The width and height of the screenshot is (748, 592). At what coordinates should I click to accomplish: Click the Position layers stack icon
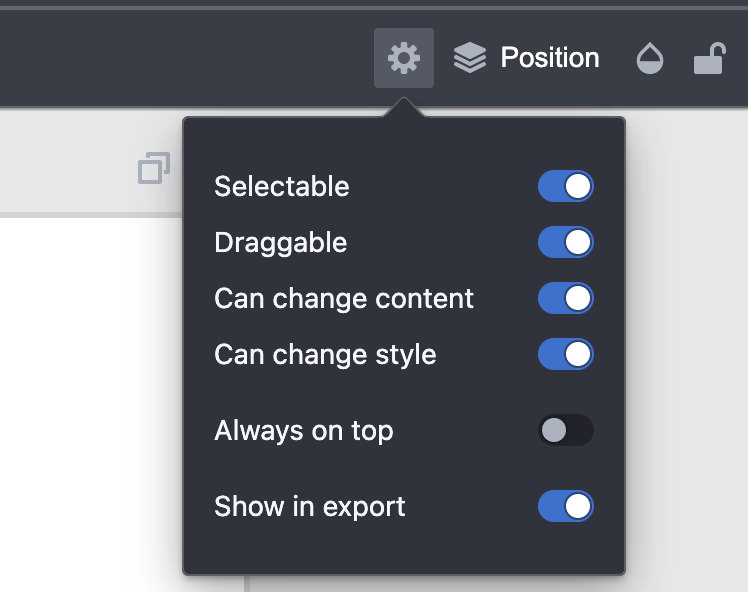coord(469,58)
